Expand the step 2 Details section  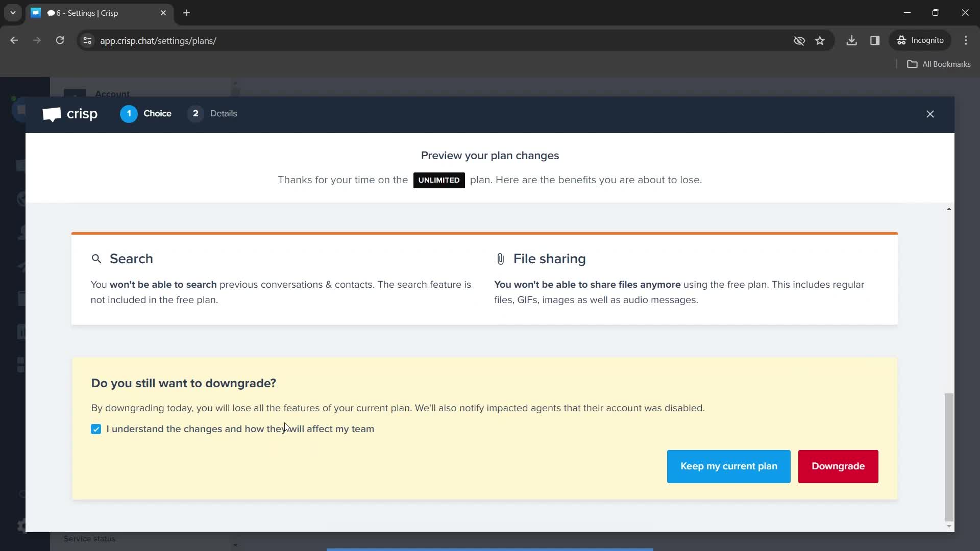213,113
